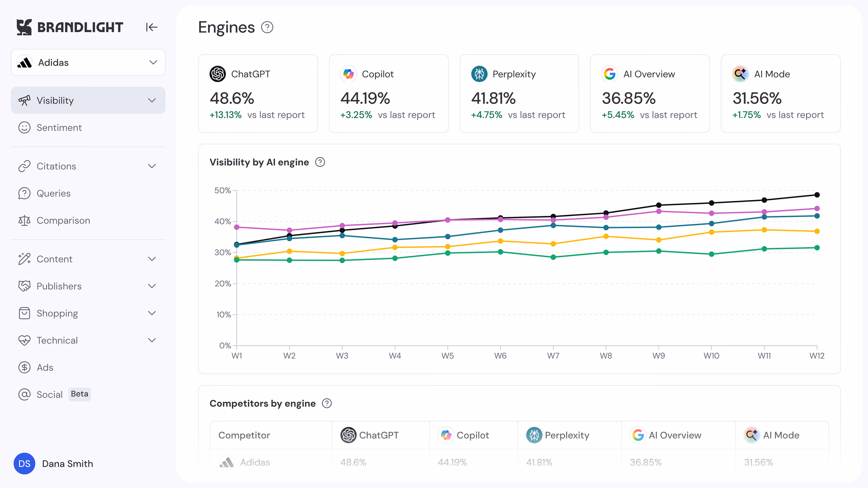This screenshot has width=868, height=488.
Task: Click the AI Mode logo in the top card
Action: pos(741,74)
